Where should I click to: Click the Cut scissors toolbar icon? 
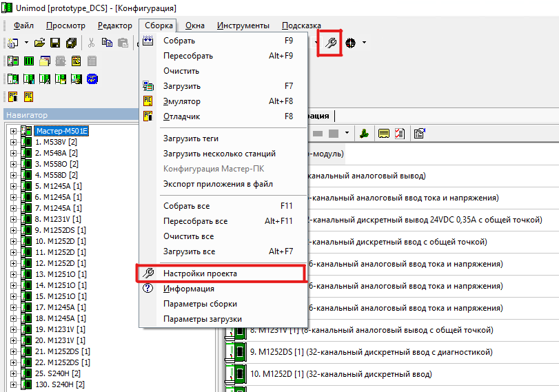coord(91,43)
